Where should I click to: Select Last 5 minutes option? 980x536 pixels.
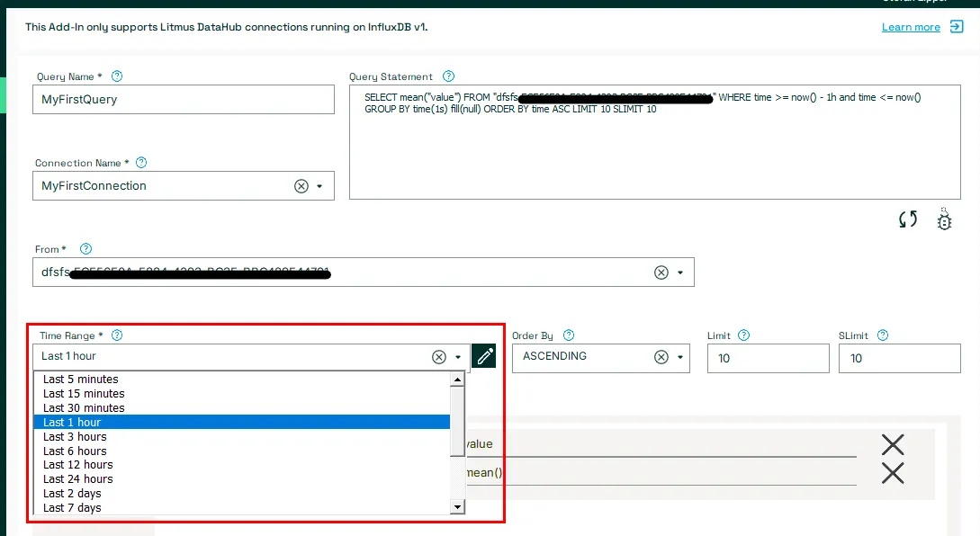(242, 380)
